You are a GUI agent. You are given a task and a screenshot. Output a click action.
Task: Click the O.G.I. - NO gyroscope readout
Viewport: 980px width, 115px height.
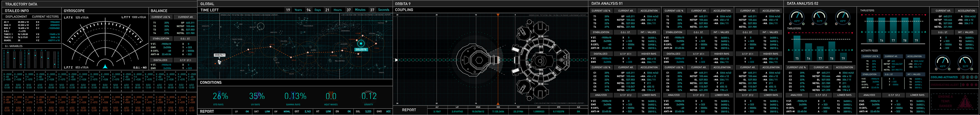(x=140, y=67)
